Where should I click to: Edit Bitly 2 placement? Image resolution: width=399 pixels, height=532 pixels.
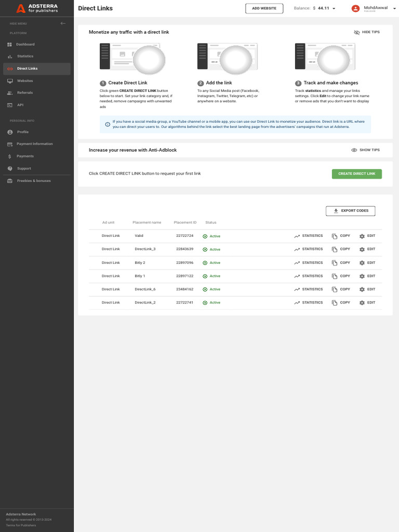[367, 262]
